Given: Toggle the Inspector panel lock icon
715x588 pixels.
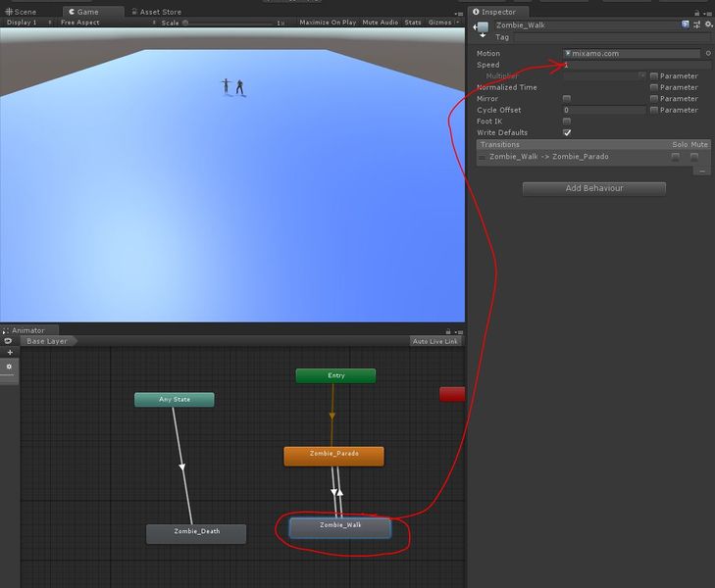Looking at the screenshot, I should 696,13.
